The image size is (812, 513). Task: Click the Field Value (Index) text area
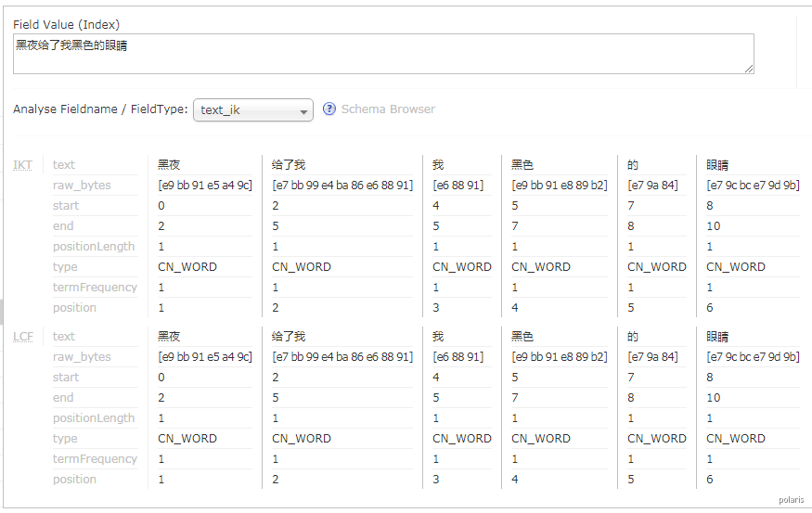383,54
